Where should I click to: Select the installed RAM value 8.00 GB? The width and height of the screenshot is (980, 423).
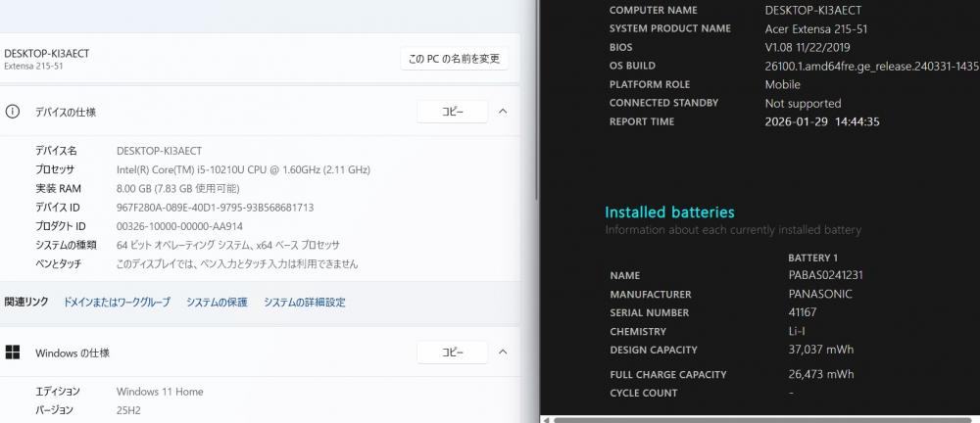[x=177, y=189]
